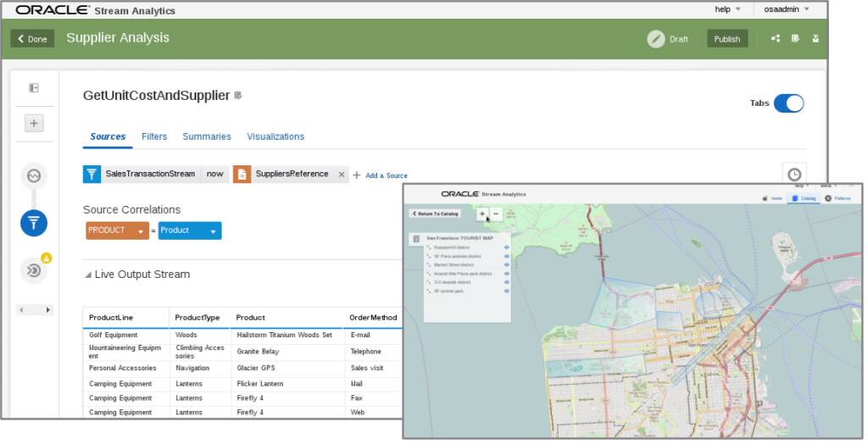Click the plus button to add a stage
The width and height of the screenshot is (868, 444).
click(x=34, y=124)
